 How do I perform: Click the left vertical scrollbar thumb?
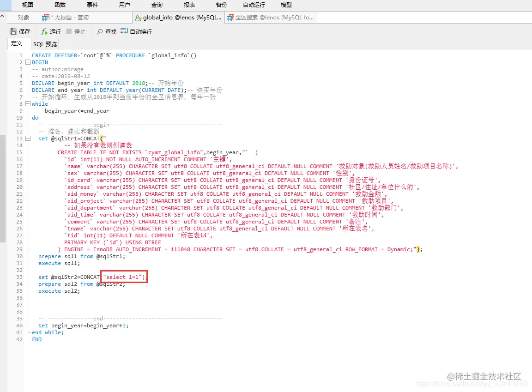tap(3, 188)
